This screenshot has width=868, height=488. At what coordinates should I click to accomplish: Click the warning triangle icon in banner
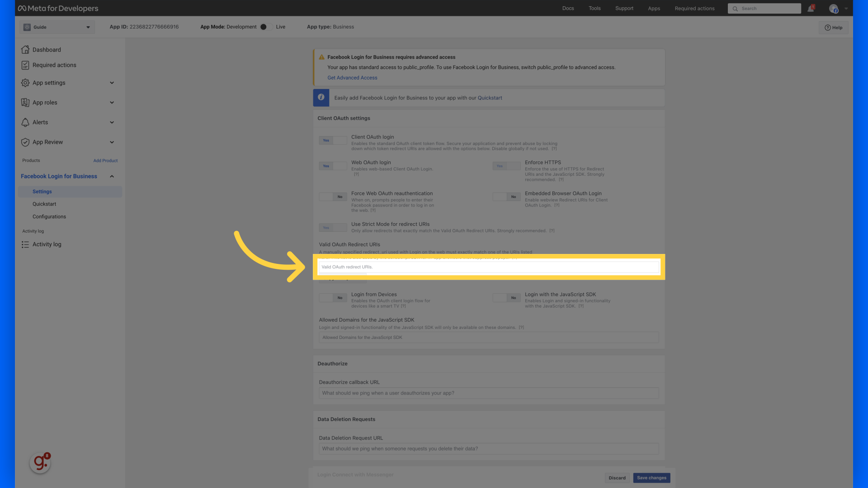click(321, 57)
